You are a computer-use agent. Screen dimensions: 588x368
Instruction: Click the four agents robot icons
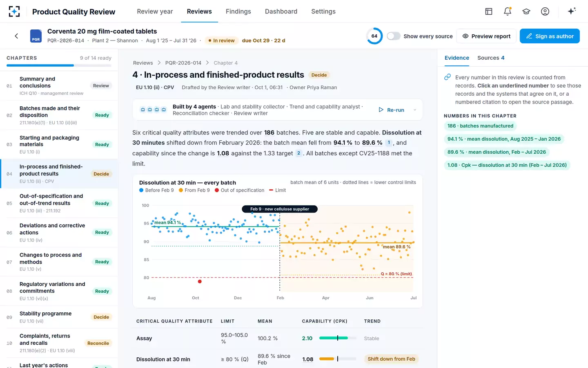coord(153,110)
